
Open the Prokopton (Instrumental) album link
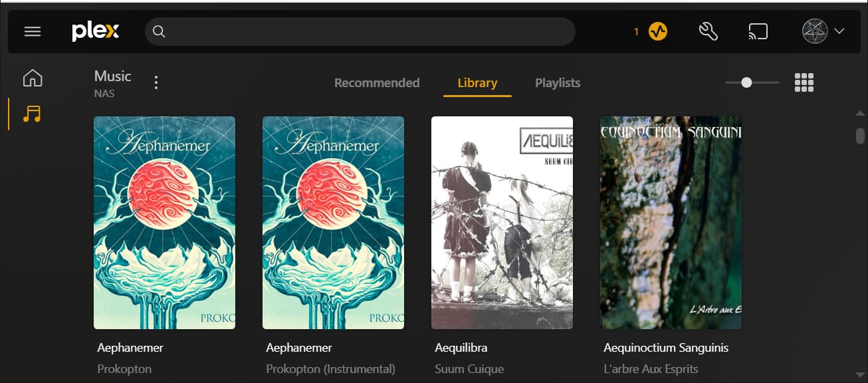331,368
